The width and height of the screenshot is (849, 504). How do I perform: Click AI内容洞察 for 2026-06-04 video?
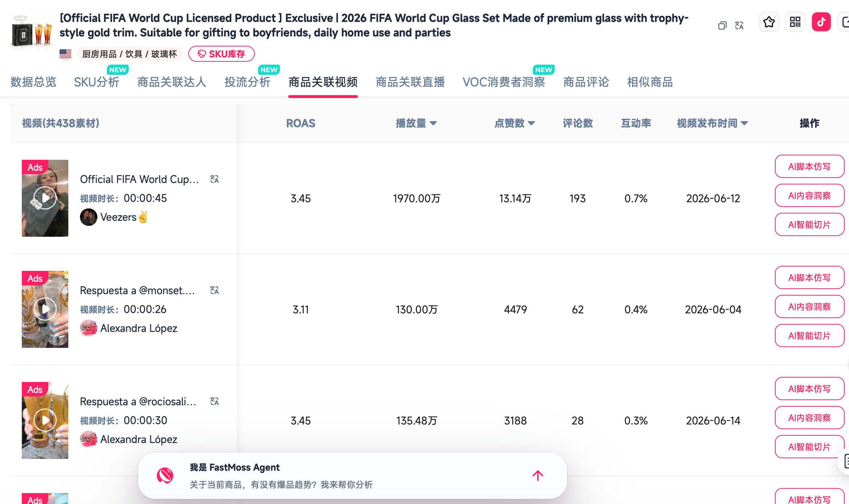(x=809, y=307)
